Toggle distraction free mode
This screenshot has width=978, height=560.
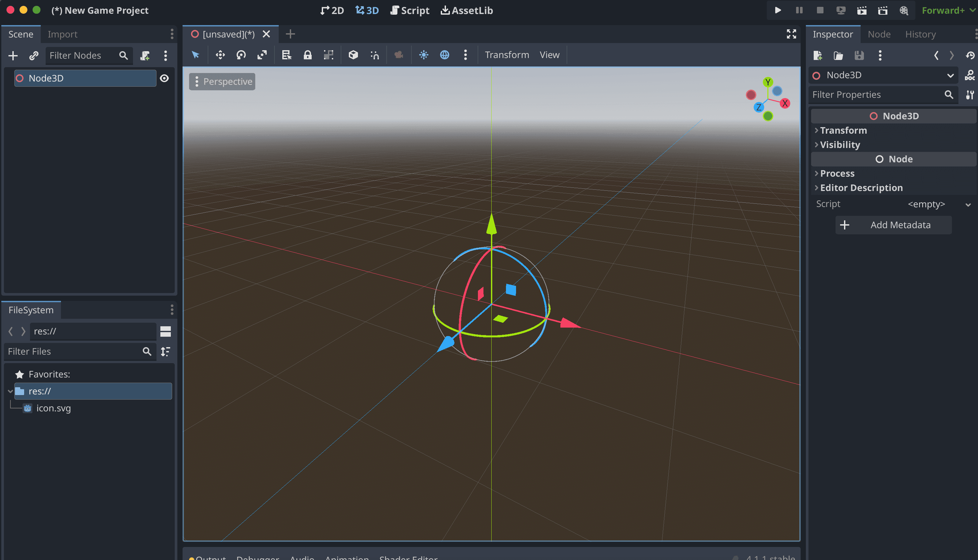click(791, 34)
